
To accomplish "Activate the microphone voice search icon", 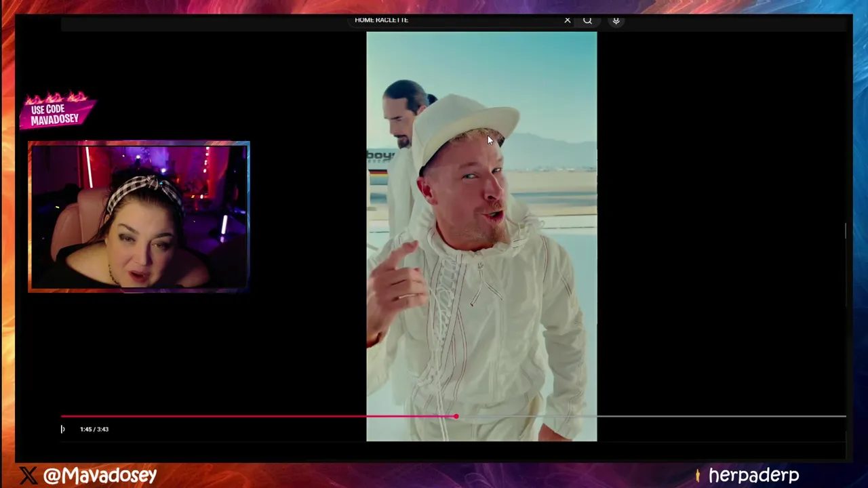I will pos(616,20).
